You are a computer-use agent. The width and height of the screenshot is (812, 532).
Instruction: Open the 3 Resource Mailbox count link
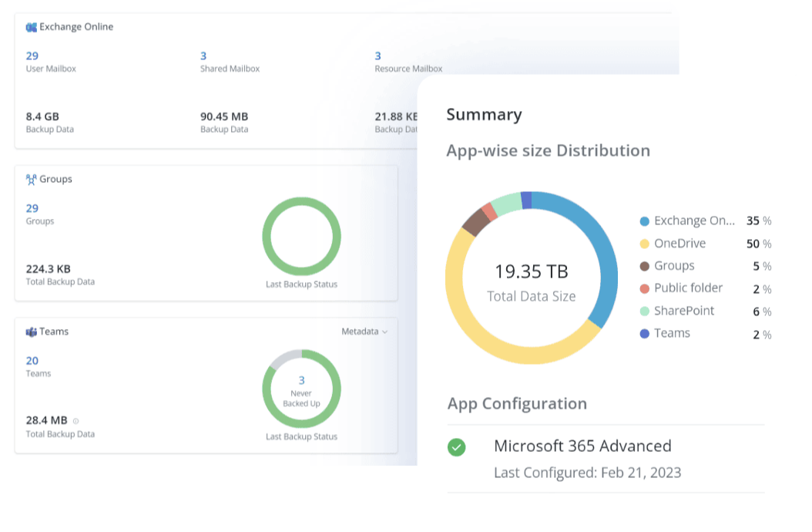coord(378,56)
